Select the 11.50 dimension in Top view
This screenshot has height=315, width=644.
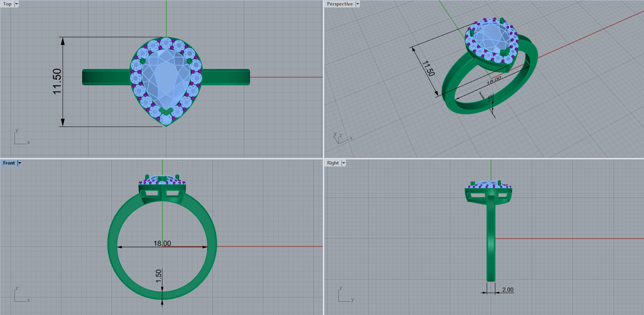coord(57,81)
